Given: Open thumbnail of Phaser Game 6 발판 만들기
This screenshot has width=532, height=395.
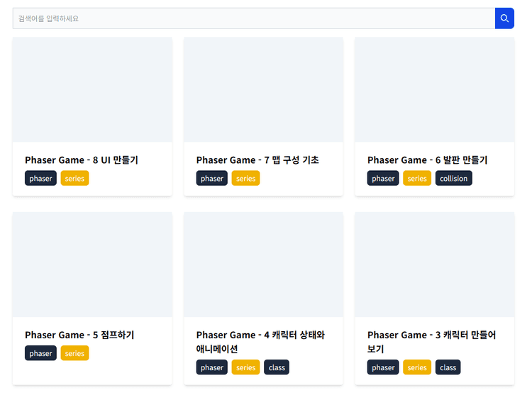Looking at the screenshot, I should [435, 89].
